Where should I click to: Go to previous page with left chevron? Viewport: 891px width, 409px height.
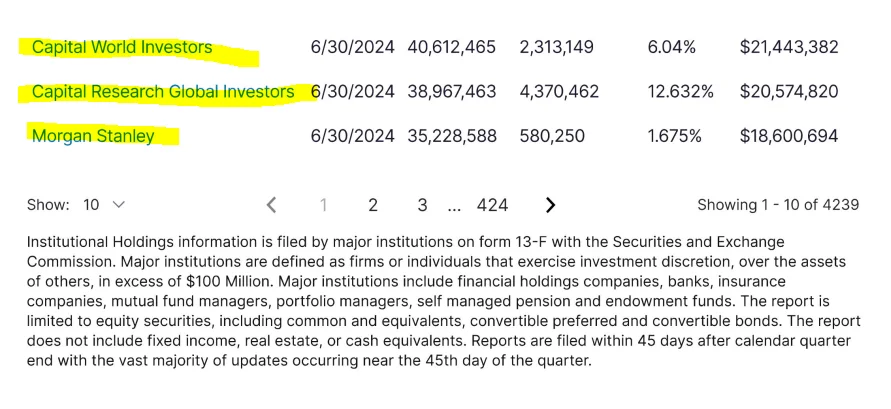[272, 205]
